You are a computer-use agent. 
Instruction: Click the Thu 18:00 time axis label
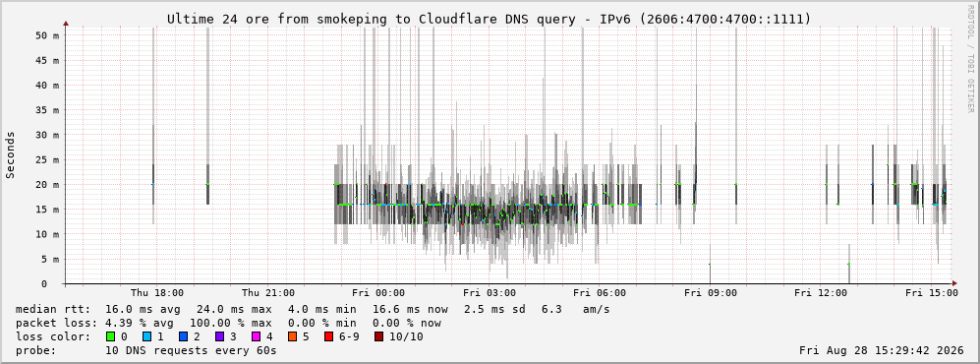[x=157, y=293]
